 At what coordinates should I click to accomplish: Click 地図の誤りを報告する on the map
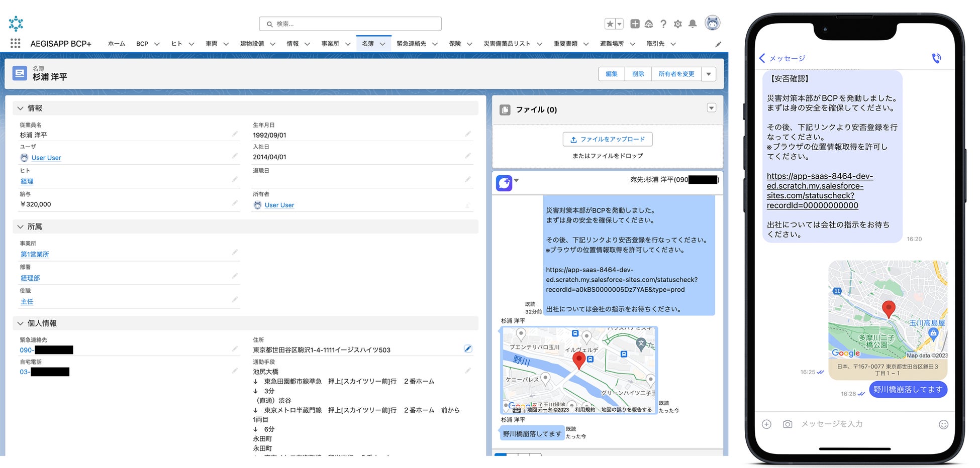coord(626,410)
